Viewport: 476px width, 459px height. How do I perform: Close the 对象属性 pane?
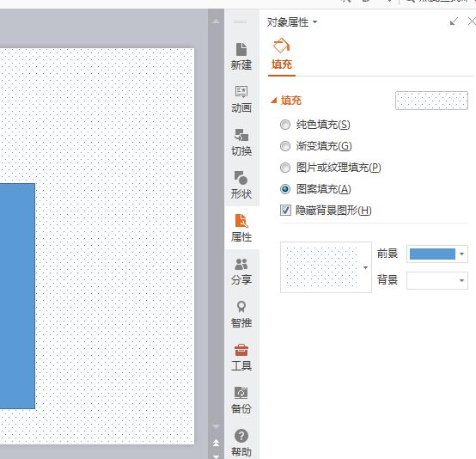(x=472, y=21)
